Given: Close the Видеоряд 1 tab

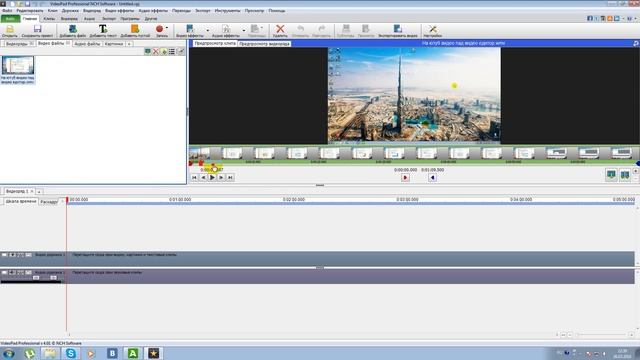Looking at the screenshot, I should click(x=32, y=191).
